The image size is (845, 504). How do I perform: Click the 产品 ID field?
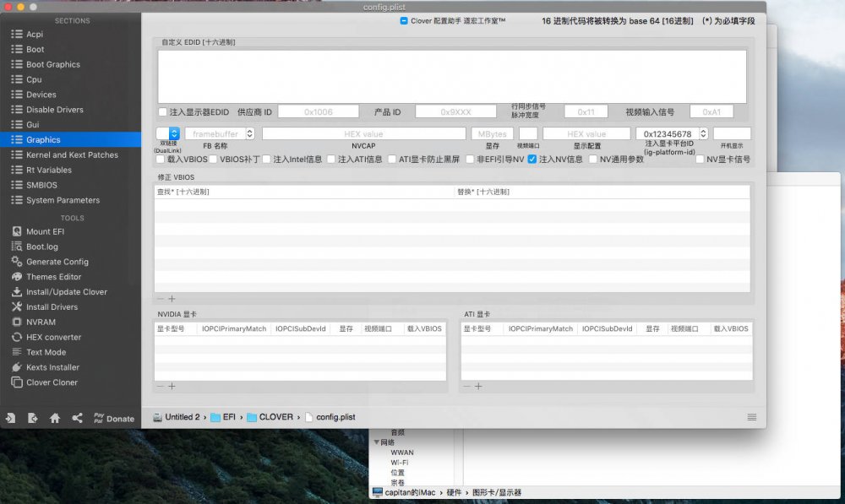455,112
